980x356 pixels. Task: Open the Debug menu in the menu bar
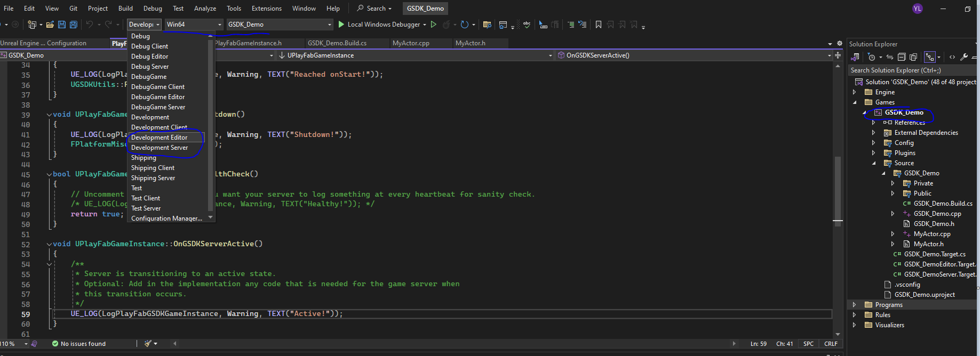coord(153,9)
